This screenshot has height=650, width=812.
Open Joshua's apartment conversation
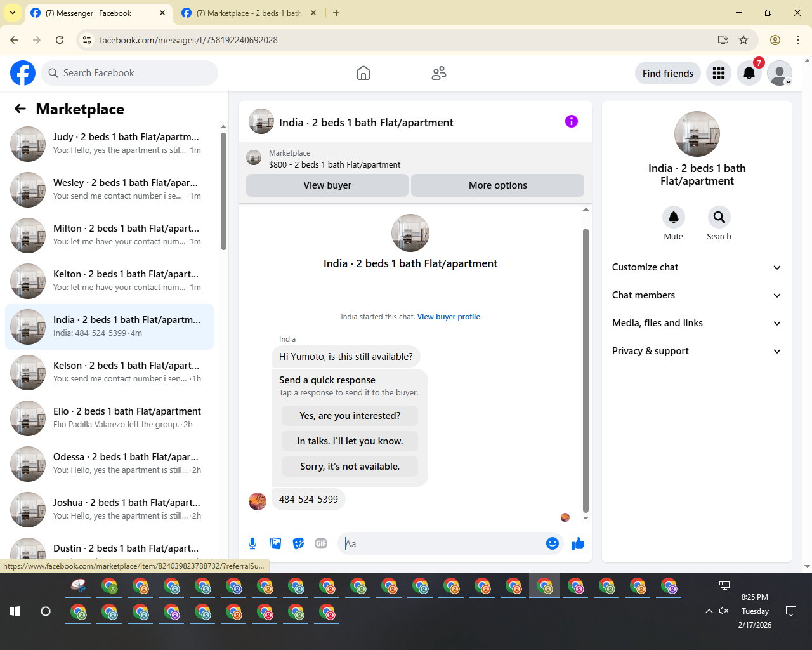coord(109,510)
